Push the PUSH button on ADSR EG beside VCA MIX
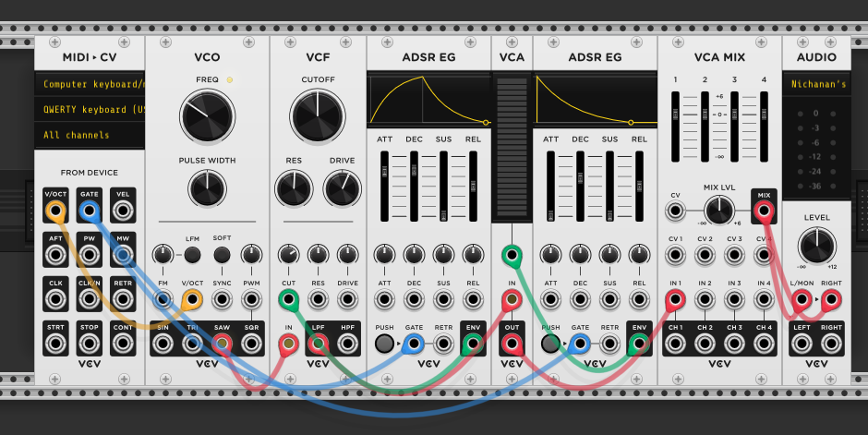 (x=550, y=344)
